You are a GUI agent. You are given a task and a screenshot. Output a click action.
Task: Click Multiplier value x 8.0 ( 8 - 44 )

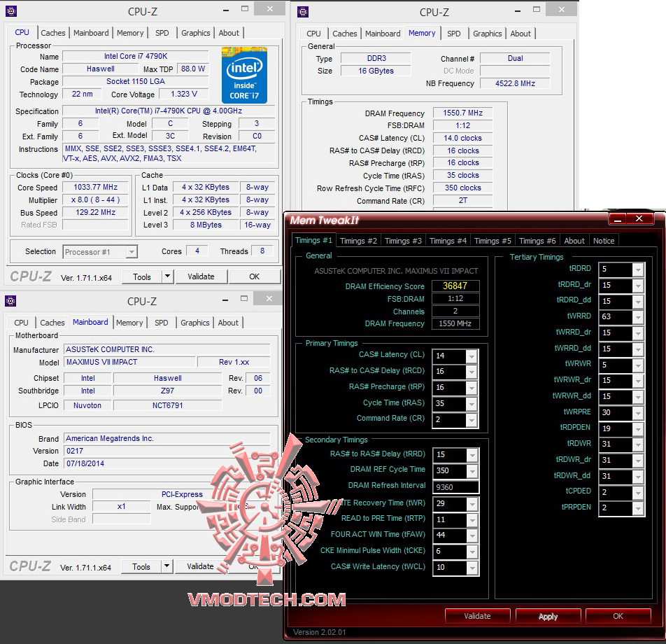coord(96,199)
